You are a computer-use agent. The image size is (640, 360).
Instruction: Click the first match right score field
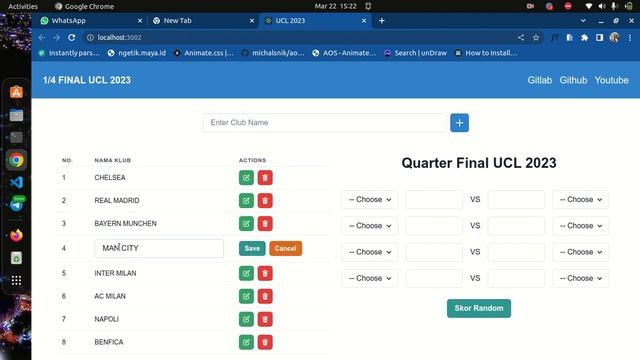(x=516, y=200)
